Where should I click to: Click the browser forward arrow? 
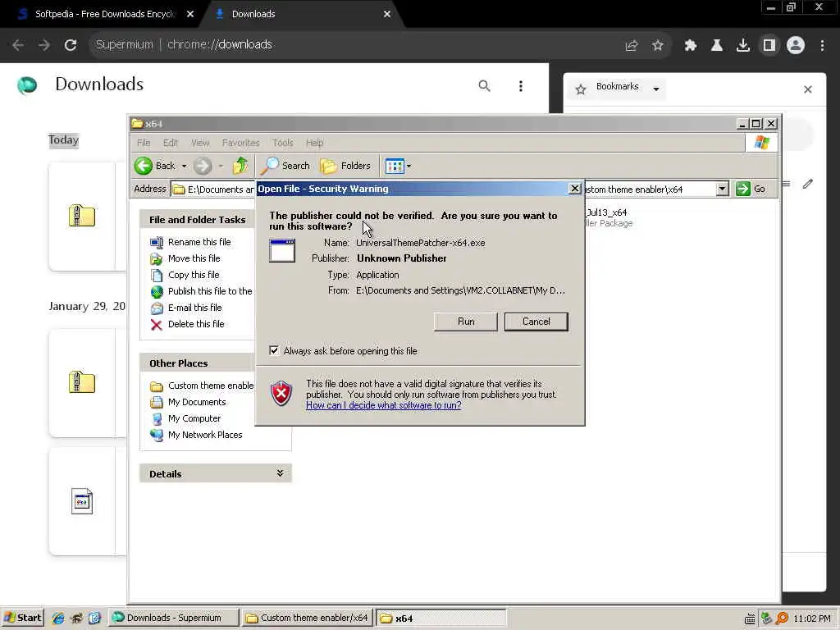(x=44, y=45)
